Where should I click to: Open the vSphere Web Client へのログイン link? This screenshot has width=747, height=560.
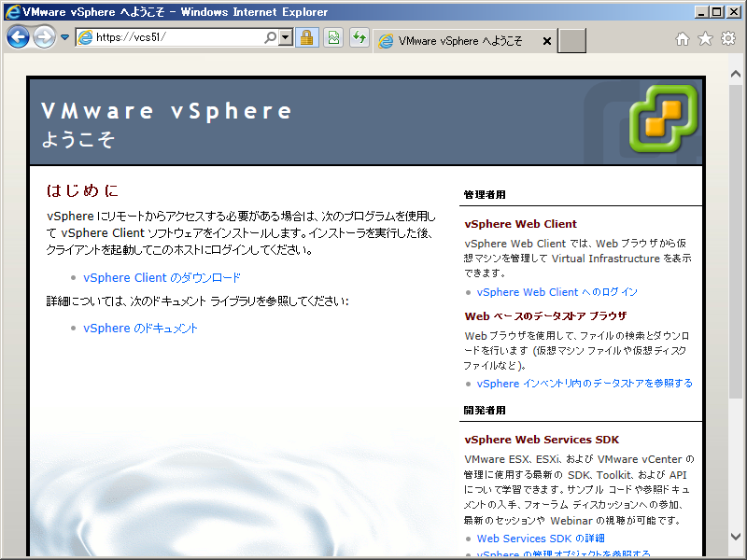pyautogui.click(x=557, y=291)
